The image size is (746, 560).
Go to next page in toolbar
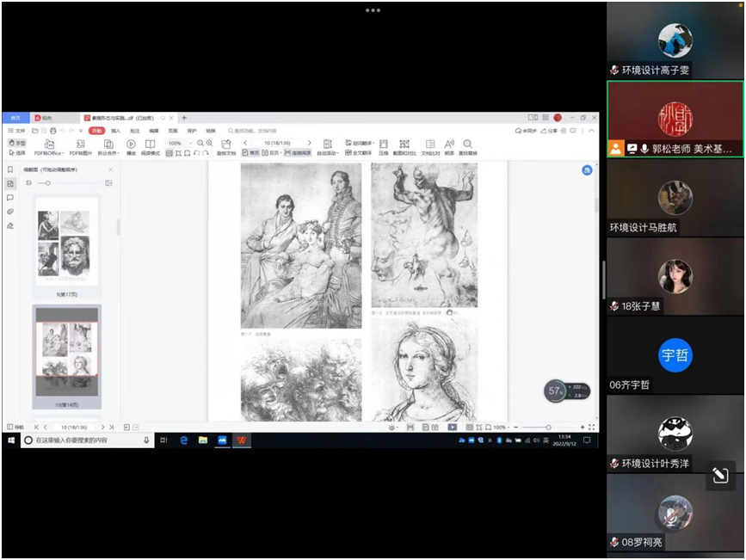tap(309, 143)
